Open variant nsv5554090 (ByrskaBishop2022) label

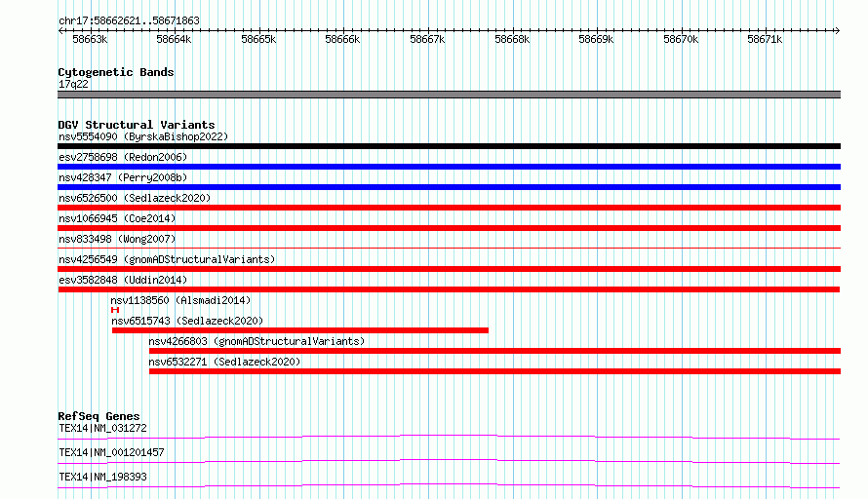pyautogui.click(x=143, y=136)
